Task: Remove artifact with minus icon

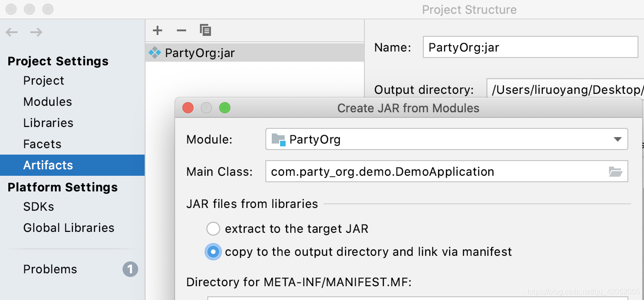Action: [181, 30]
